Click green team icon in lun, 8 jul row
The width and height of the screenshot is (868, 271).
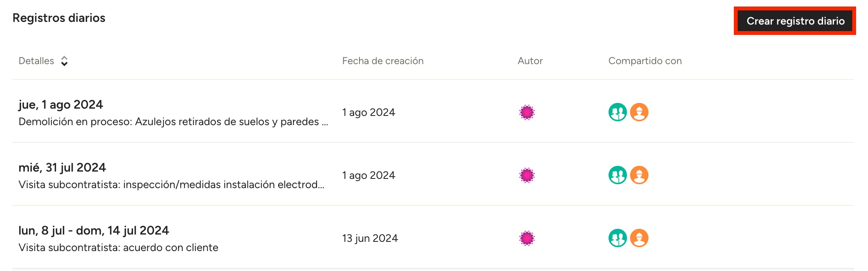pyautogui.click(x=617, y=238)
